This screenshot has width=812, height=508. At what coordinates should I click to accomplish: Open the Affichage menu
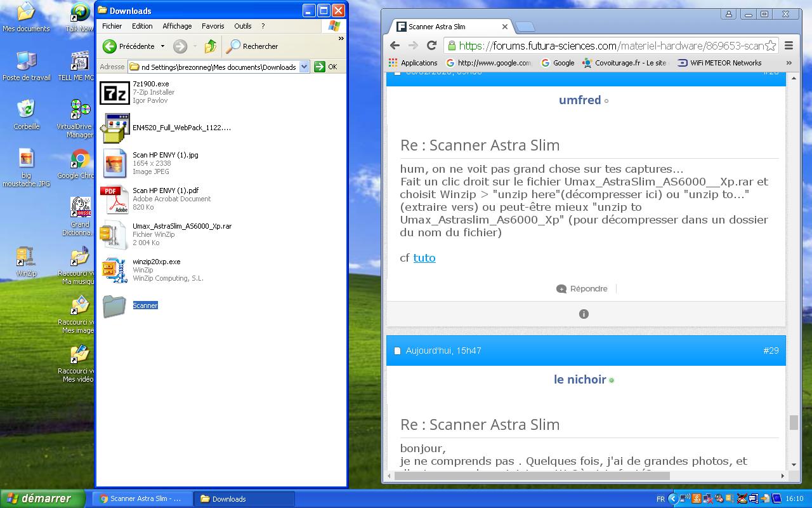tap(177, 26)
